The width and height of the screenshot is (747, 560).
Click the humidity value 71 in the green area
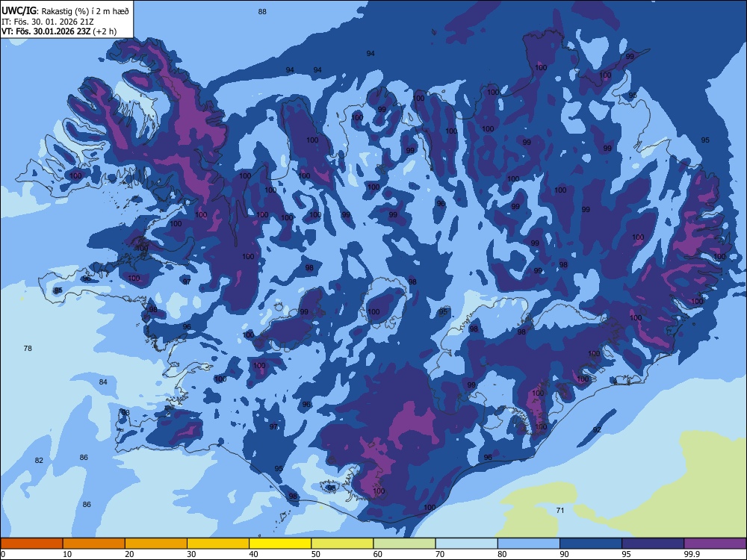point(560,510)
